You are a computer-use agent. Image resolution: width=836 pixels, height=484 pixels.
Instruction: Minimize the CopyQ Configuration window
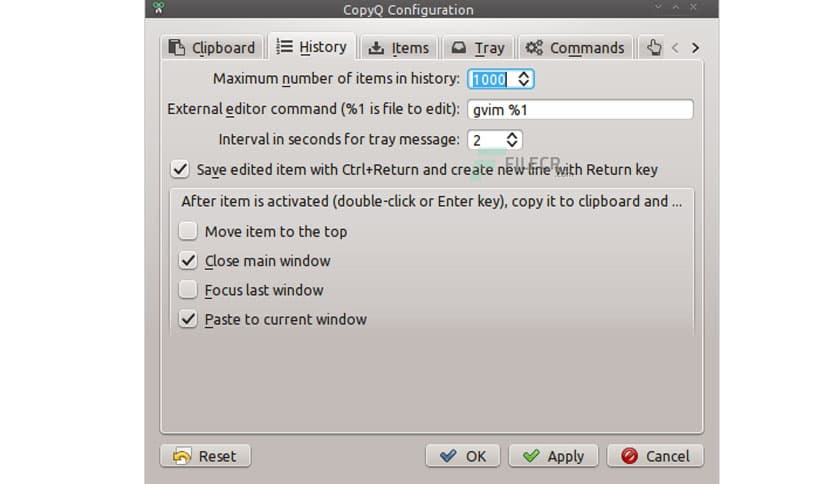coord(658,7)
